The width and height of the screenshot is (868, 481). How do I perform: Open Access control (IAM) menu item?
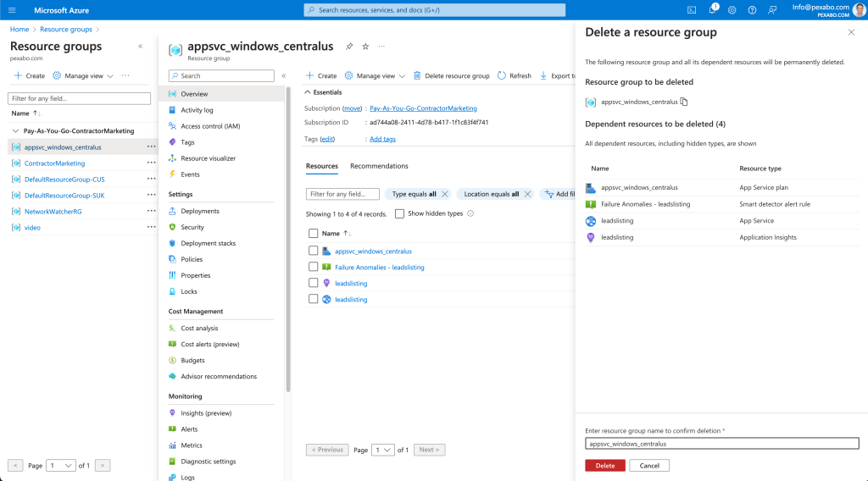210,126
